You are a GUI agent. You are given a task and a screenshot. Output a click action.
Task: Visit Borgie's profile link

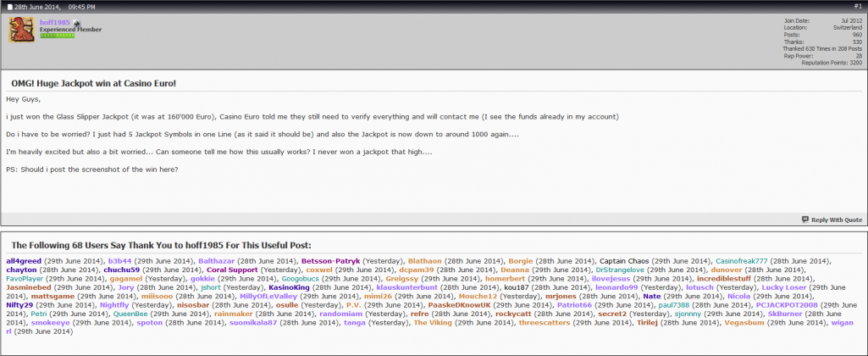[520, 260]
